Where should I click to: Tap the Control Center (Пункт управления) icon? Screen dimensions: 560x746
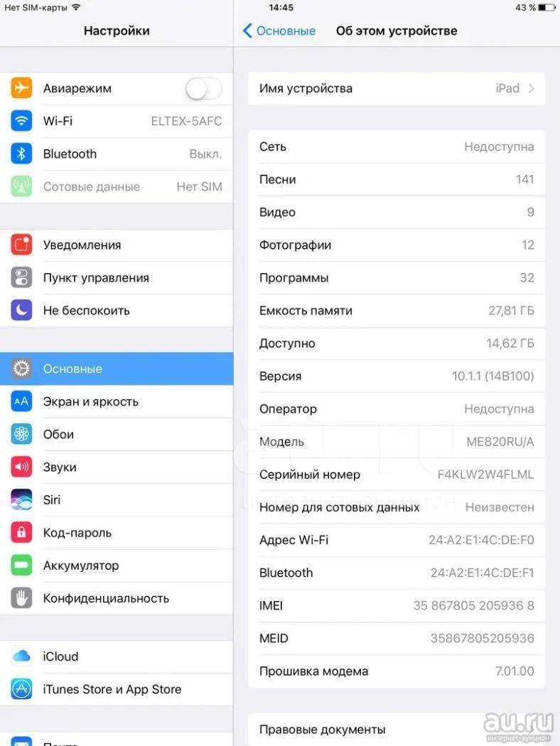click(21, 277)
